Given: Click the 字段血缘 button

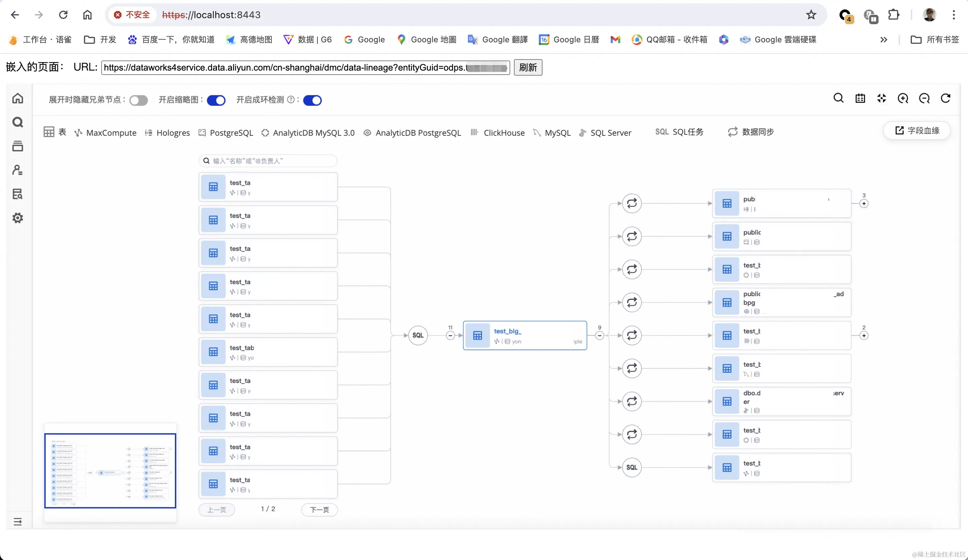Looking at the screenshot, I should click(x=917, y=131).
